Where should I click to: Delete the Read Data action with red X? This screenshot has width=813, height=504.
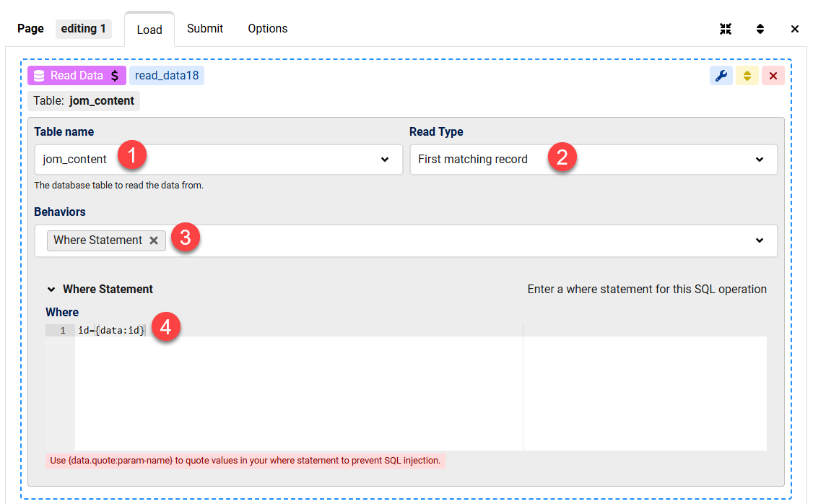click(x=773, y=76)
